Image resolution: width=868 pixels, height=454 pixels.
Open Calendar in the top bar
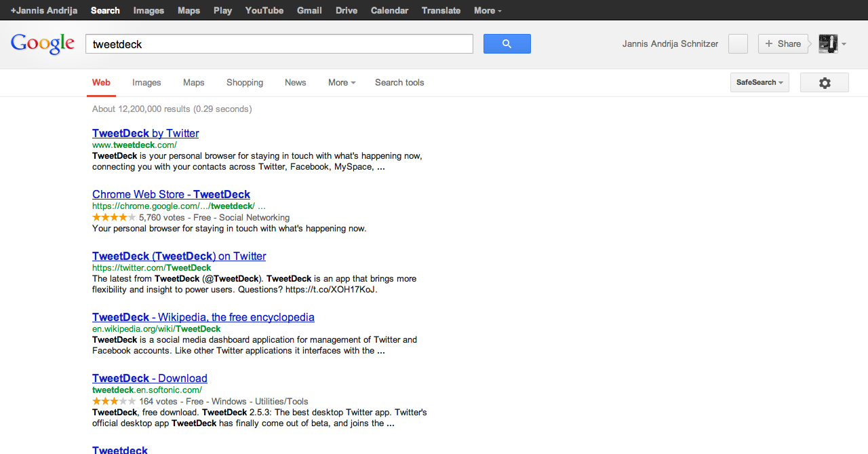(389, 10)
